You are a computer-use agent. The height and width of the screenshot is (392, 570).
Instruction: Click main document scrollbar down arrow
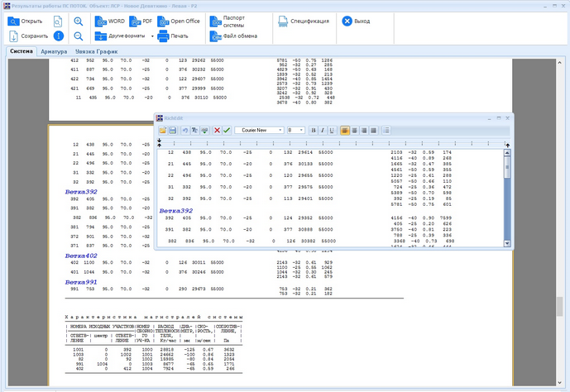click(560, 383)
